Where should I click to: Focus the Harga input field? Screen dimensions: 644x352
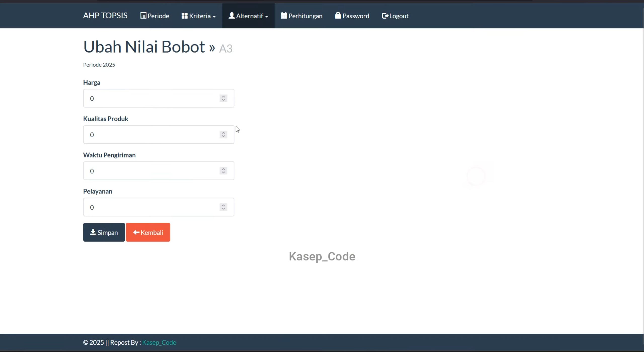(159, 98)
